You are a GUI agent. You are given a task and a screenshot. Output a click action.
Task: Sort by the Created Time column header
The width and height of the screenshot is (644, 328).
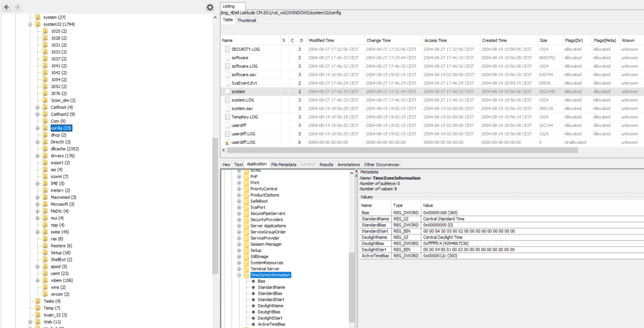coord(508,41)
